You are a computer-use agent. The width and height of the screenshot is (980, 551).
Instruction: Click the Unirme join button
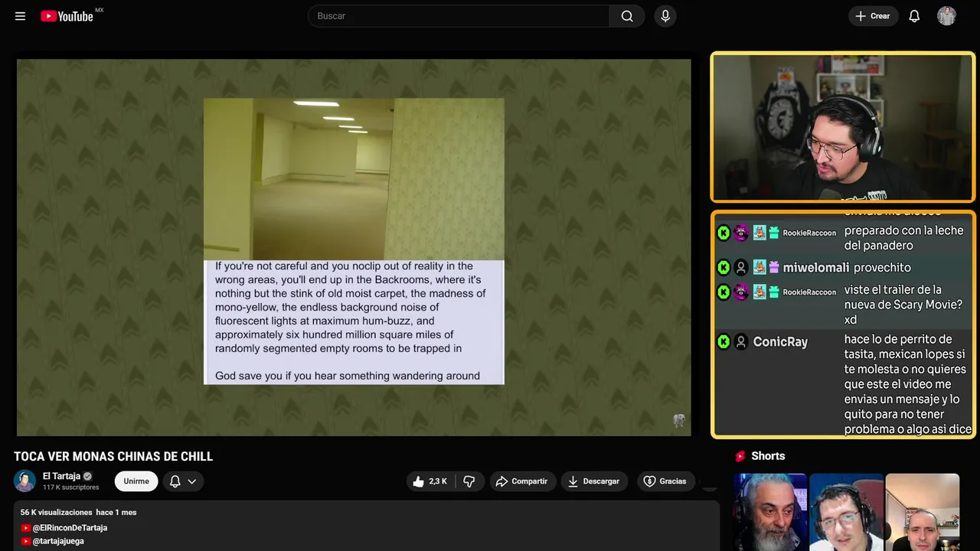click(136, 481)
